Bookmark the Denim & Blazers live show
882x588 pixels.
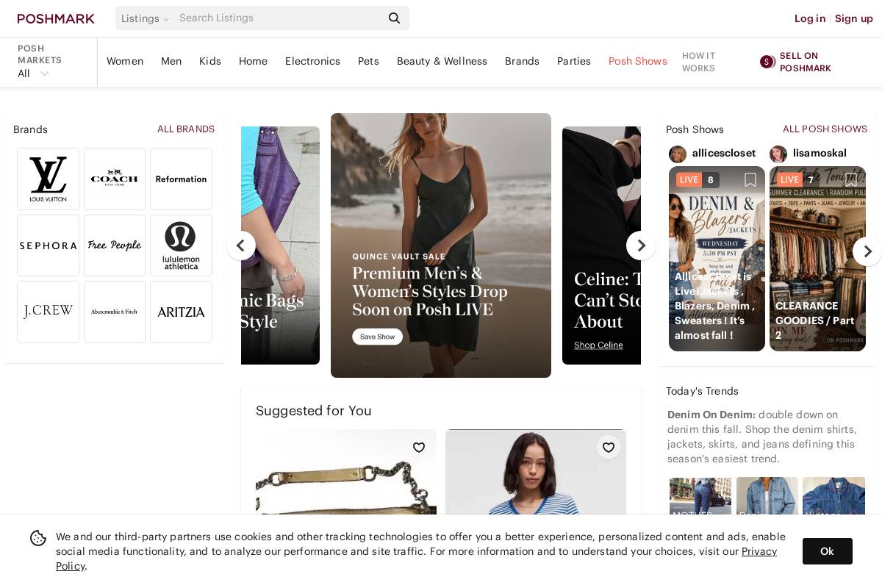pos(750,180)
